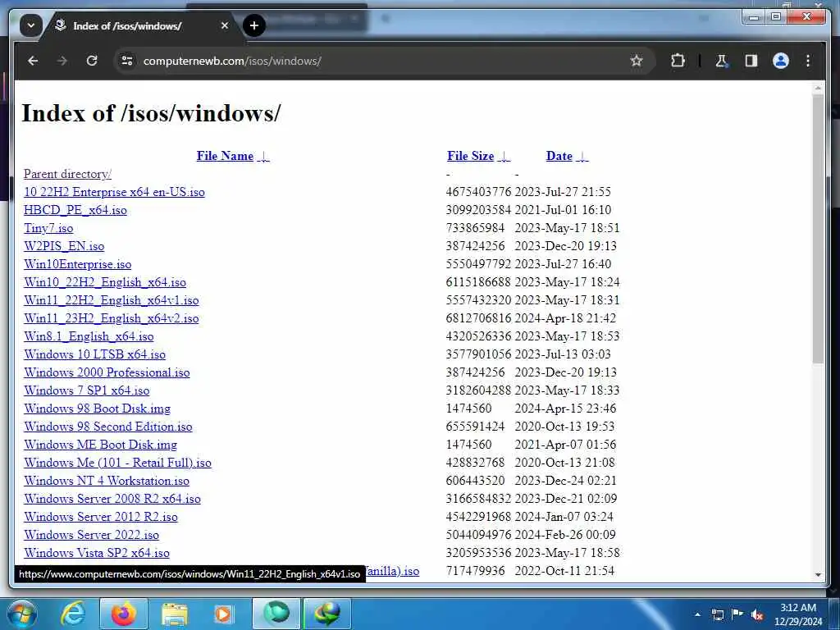Download Windows 10 LTSB x64.iso
This screenshot has width=840, height=630.
coord(95,354)
